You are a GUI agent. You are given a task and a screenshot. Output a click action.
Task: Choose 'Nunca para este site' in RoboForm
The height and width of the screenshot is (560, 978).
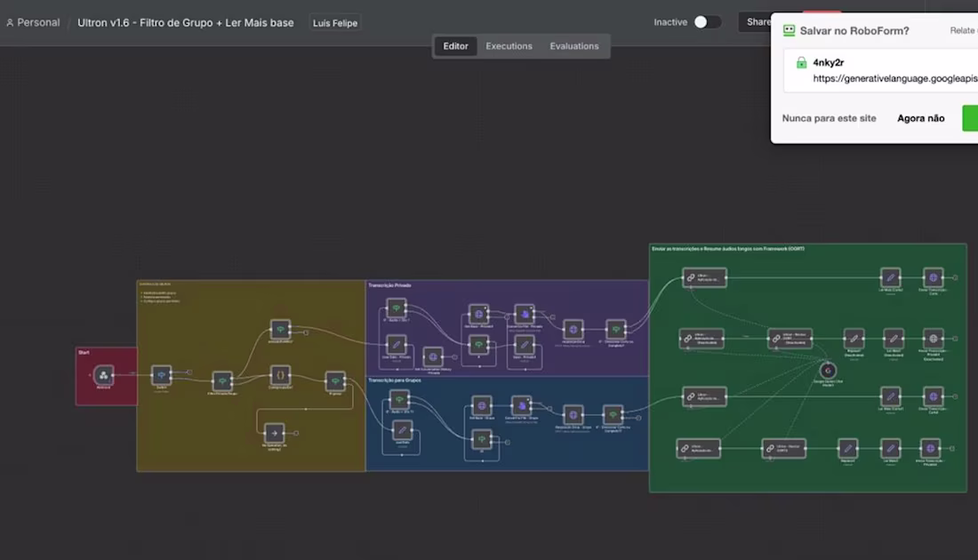click(829, 118)
